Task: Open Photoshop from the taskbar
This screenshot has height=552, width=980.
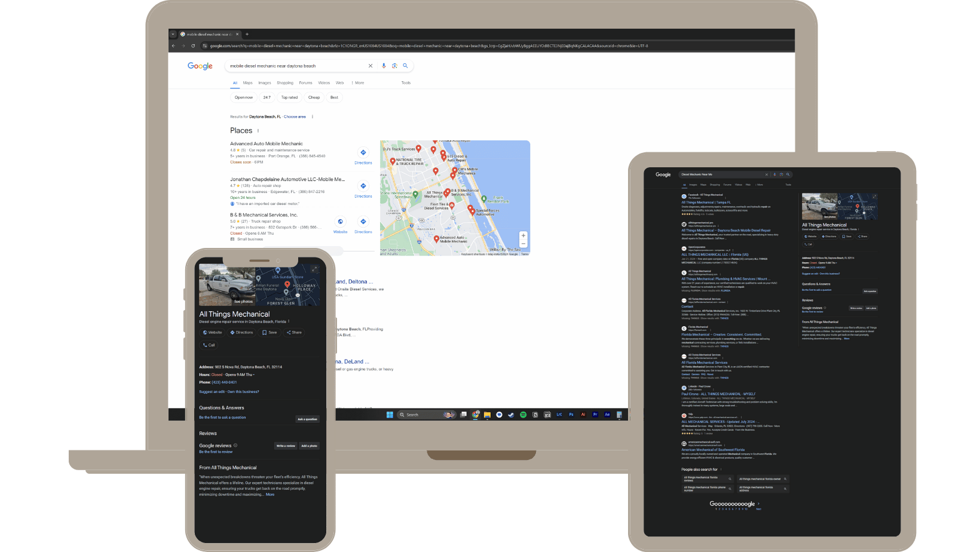Action: point(571,415)
